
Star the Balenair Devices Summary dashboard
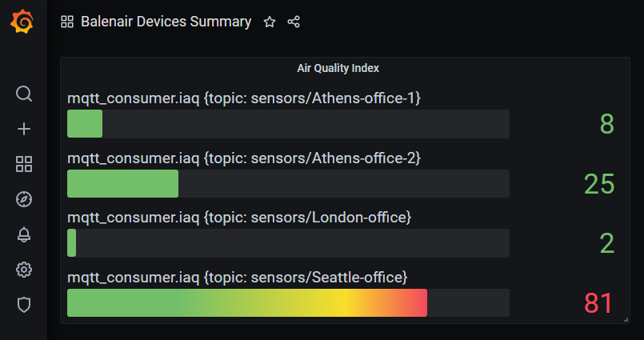[270, 22]
